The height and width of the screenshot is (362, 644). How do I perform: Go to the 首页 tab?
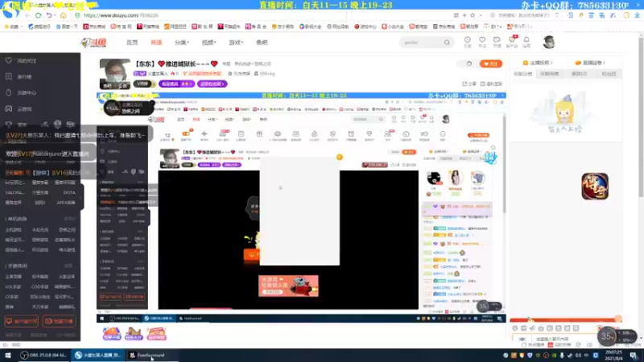tap(132, 43)
